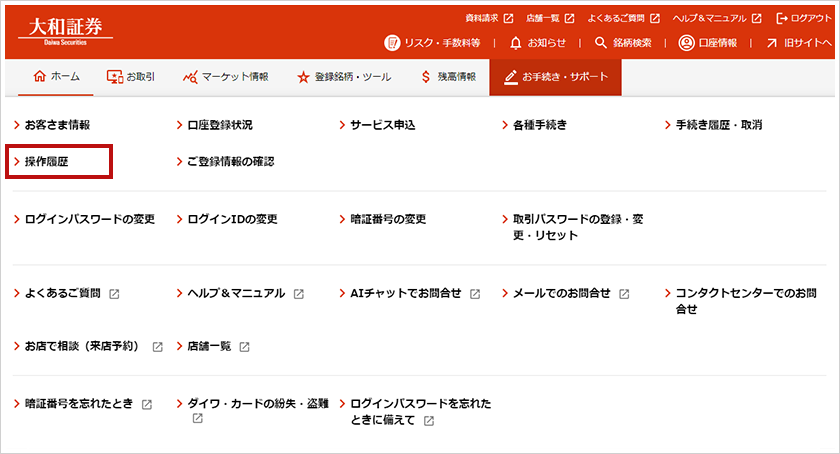The image size is (840, 454).
Task: Click the お知らせ bell icon
Action: tap(515, 43)
